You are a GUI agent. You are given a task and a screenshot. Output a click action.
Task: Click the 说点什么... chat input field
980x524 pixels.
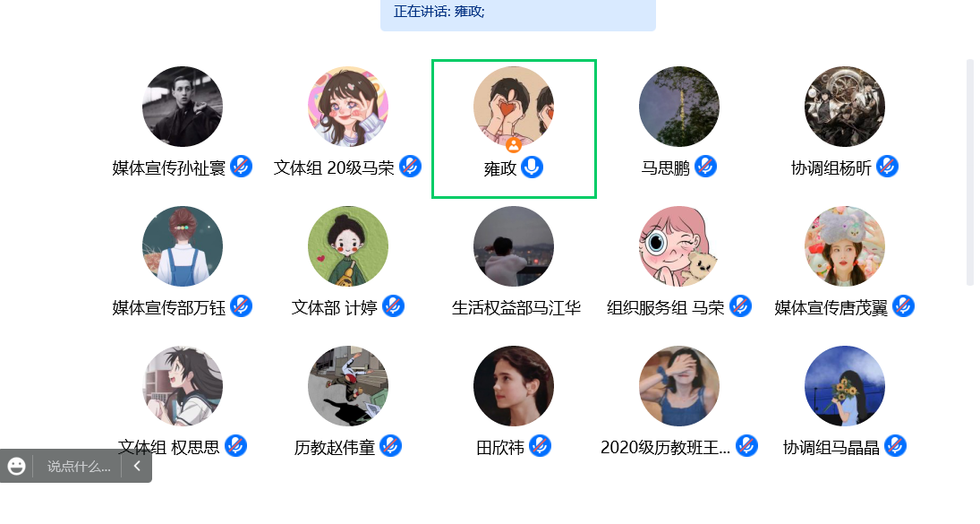[x=79, y=467]
